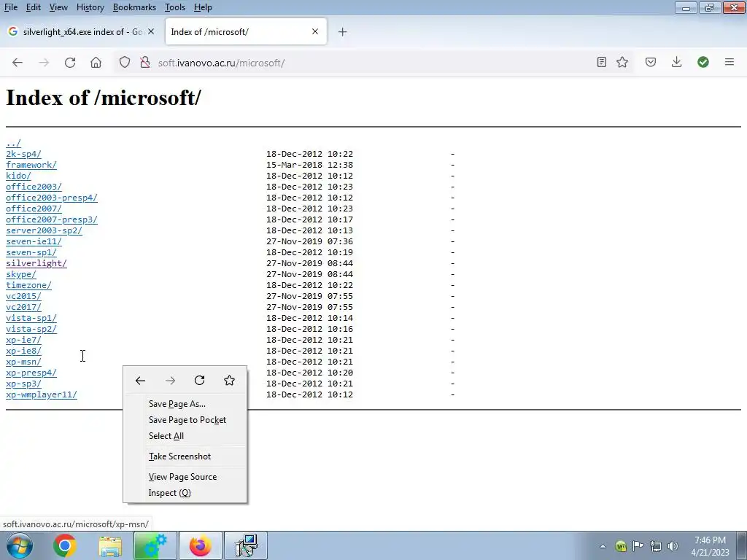This screenshot has width=747, height=560.
Task: Open the skype/ folder link
Action: tap(21, 274)
